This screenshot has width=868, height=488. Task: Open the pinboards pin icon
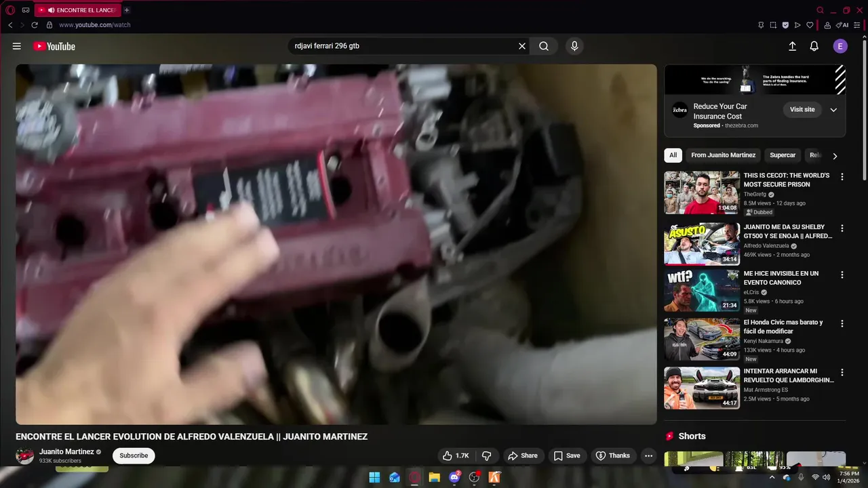[x=761, y=25]
